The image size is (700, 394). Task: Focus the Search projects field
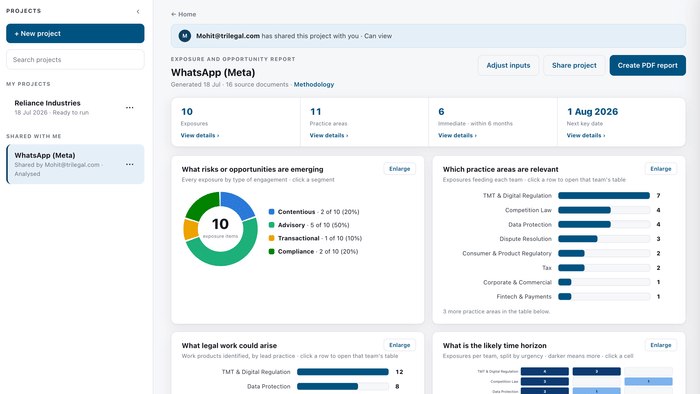pyautogui.click(x=75, y=59)
